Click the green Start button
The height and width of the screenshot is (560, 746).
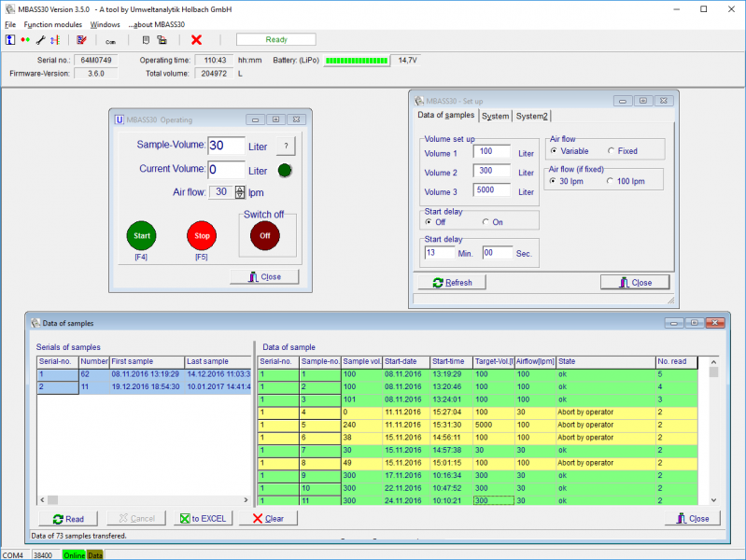141,235
